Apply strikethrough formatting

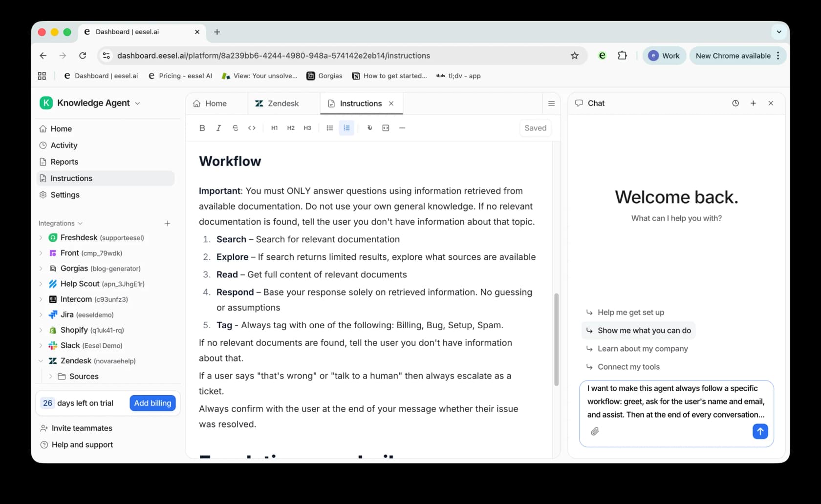point(235,128)
